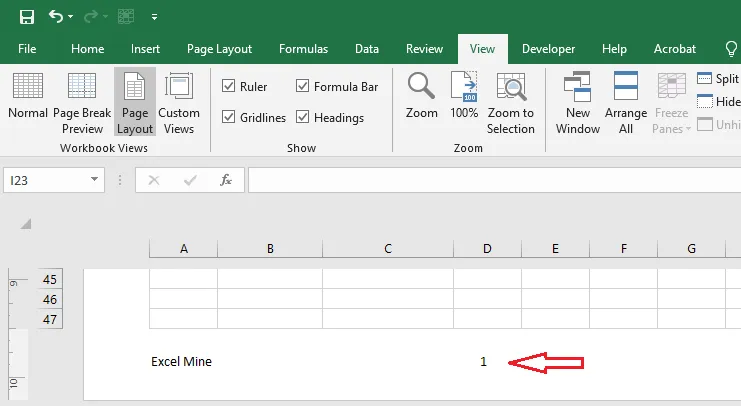Click inside the Name Box showing I23
This screenshot has width=741, height=406.
click(45, 180)
